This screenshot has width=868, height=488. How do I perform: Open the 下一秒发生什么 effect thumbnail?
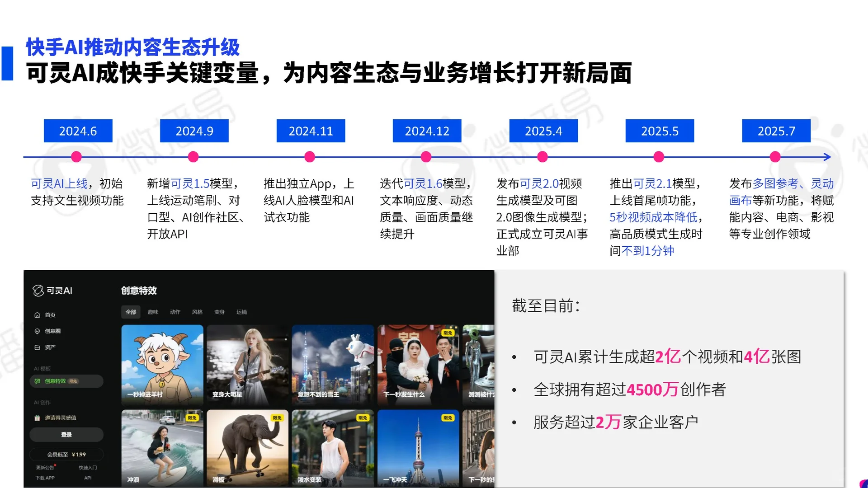tap(418, 365)
